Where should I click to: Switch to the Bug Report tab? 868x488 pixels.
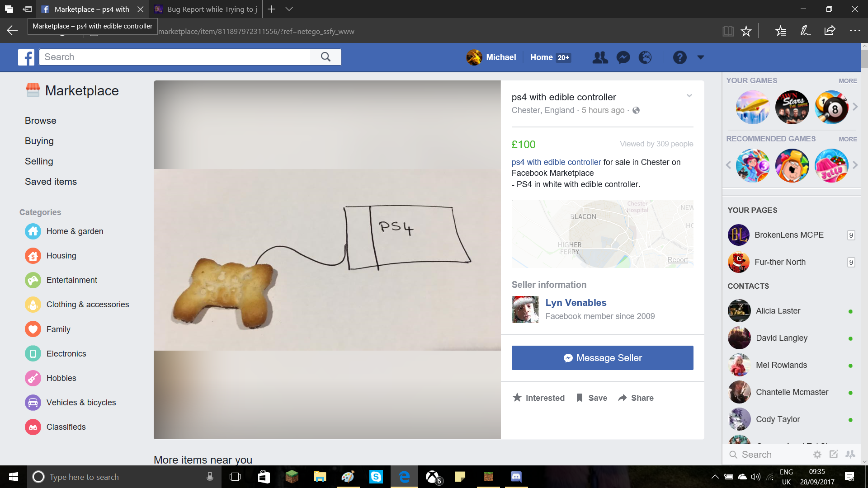[x=206, y=9]
